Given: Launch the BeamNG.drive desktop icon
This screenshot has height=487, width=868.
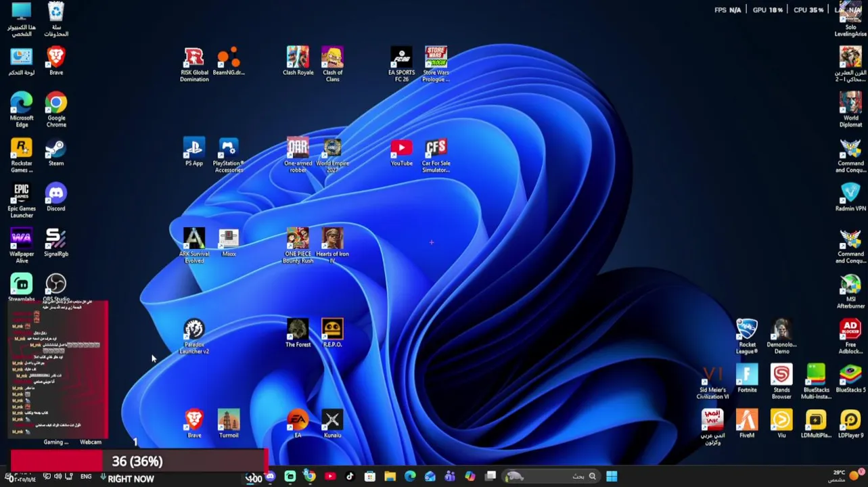Looking at the screenshot, I should tap(229, 62).
